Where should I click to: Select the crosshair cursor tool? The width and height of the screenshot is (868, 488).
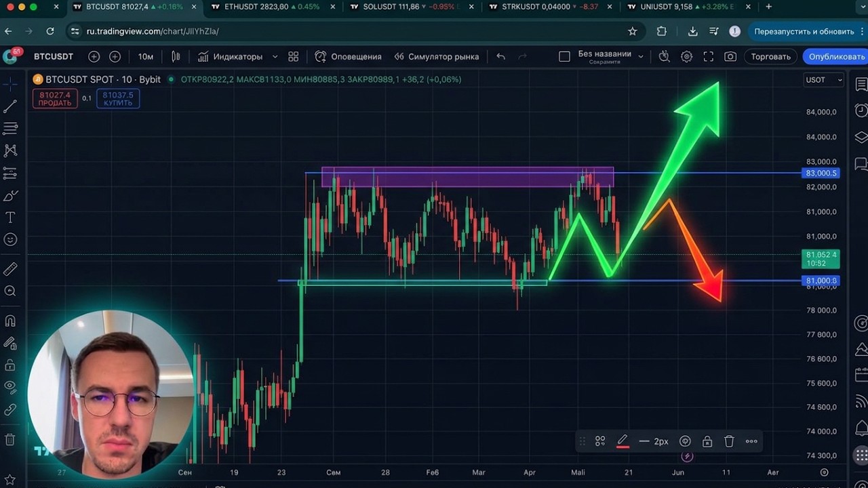[10, 84]
